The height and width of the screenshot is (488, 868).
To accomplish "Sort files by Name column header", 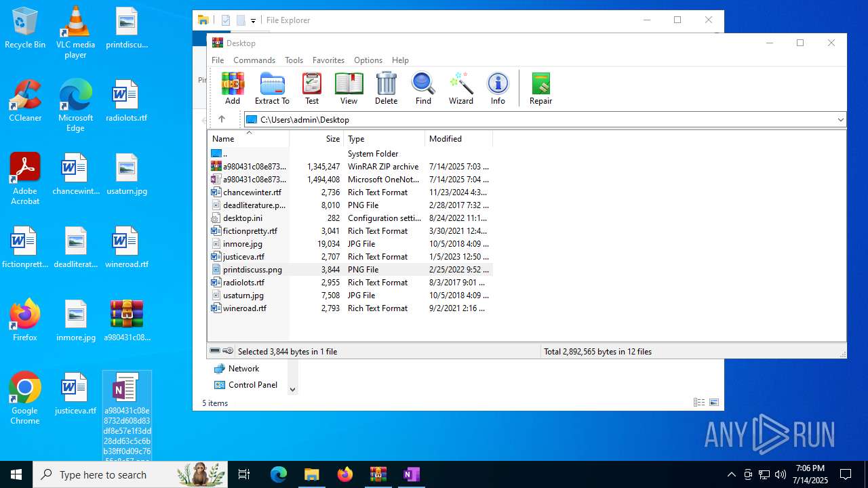I will (x=248, y=139).
